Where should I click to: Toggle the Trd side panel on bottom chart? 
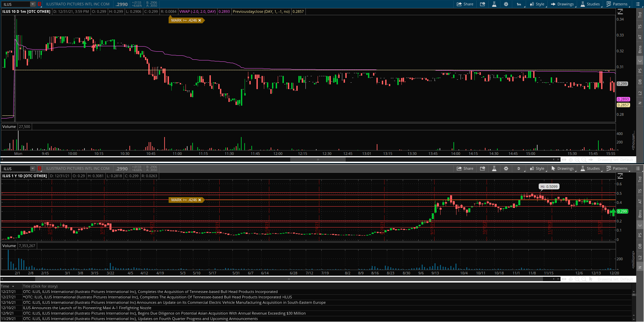click(640, 180)
